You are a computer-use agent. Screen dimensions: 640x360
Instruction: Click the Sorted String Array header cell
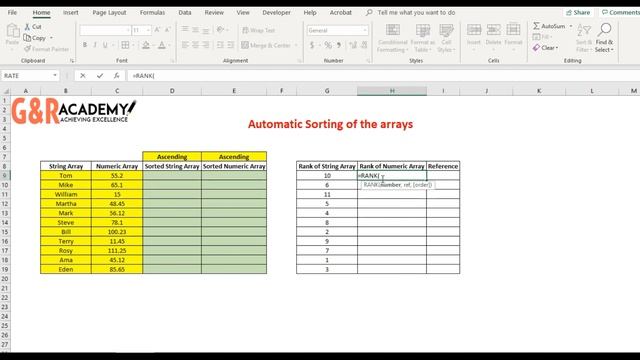tap(172, 166)
